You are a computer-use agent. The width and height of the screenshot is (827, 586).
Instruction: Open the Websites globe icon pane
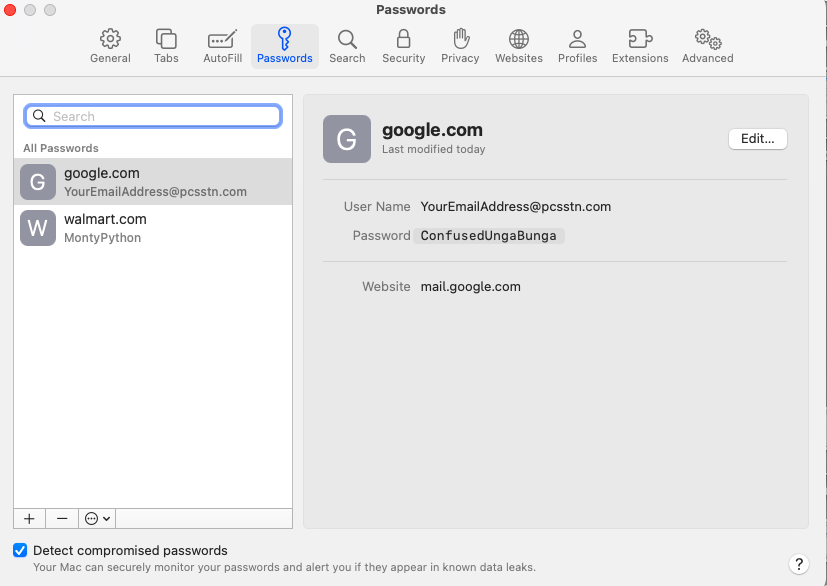[518, 46]
